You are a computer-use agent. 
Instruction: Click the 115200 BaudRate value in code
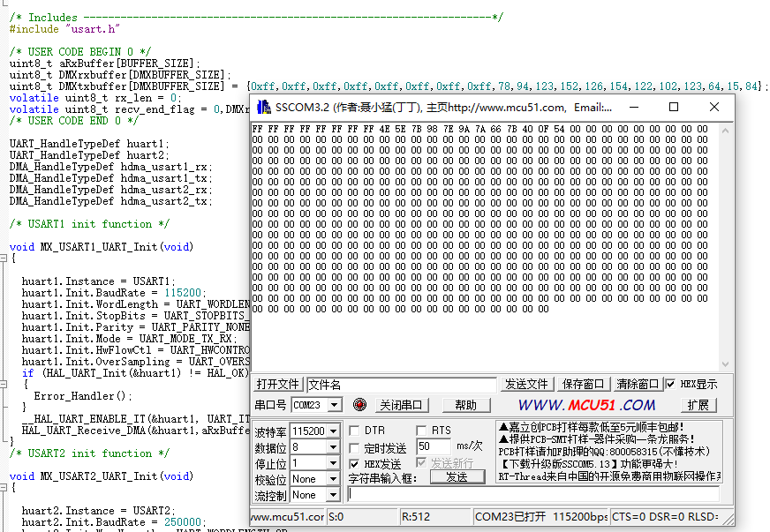183,293
